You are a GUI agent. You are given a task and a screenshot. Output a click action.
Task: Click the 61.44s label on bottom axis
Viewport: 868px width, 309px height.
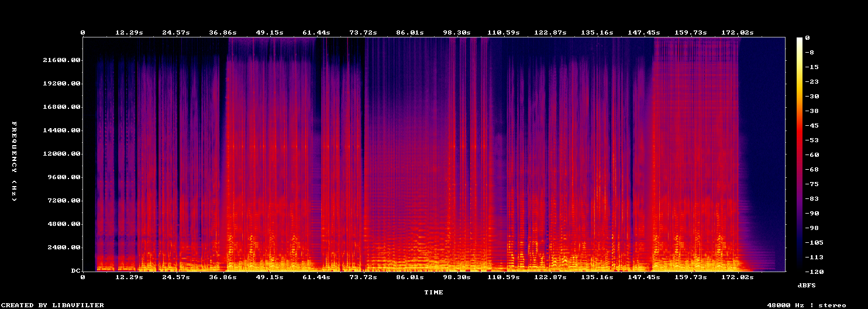(316, 277)
